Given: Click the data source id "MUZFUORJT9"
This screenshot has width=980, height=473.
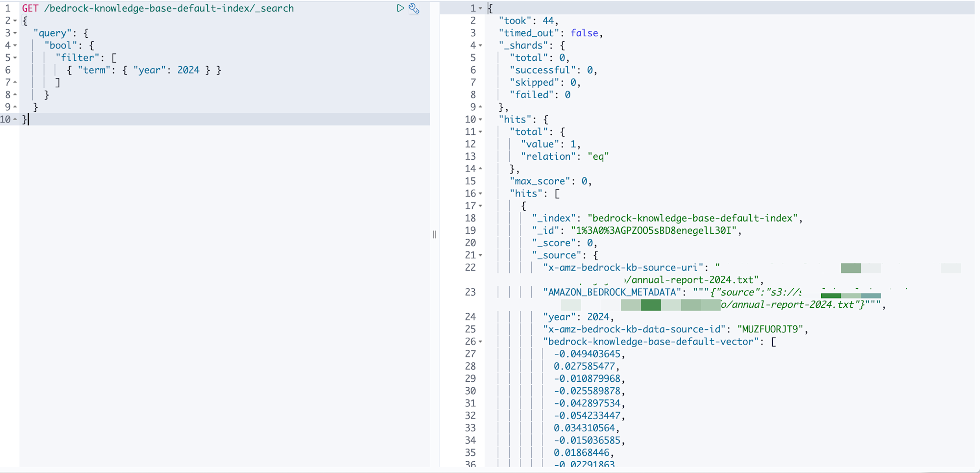Looking at the screenshot, I should (x=770, y=329).
